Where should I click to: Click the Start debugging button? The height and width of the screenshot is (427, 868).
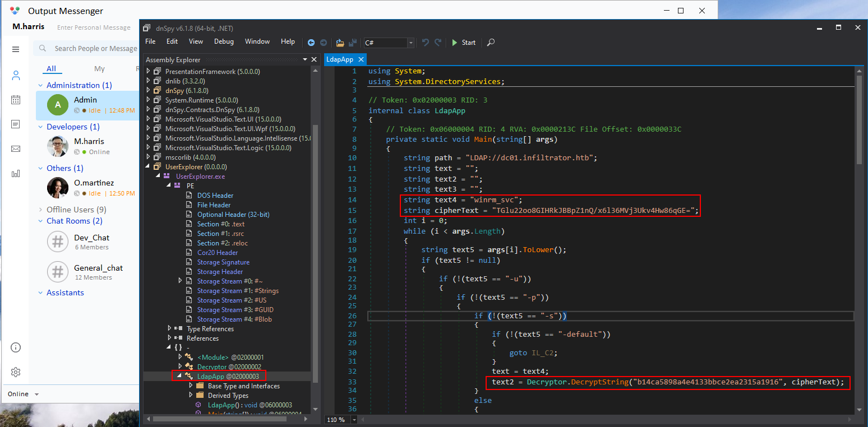(463, 43)
